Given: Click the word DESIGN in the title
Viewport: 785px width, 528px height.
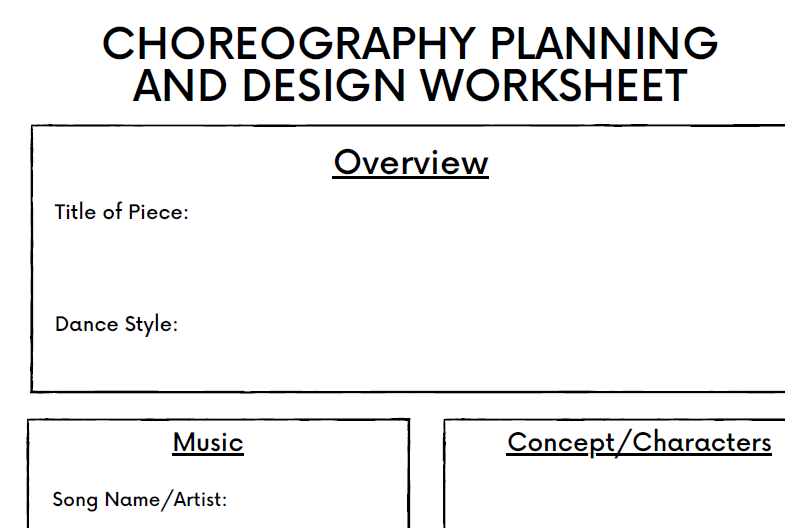Looking at the screenshot, I should point(325,85).
